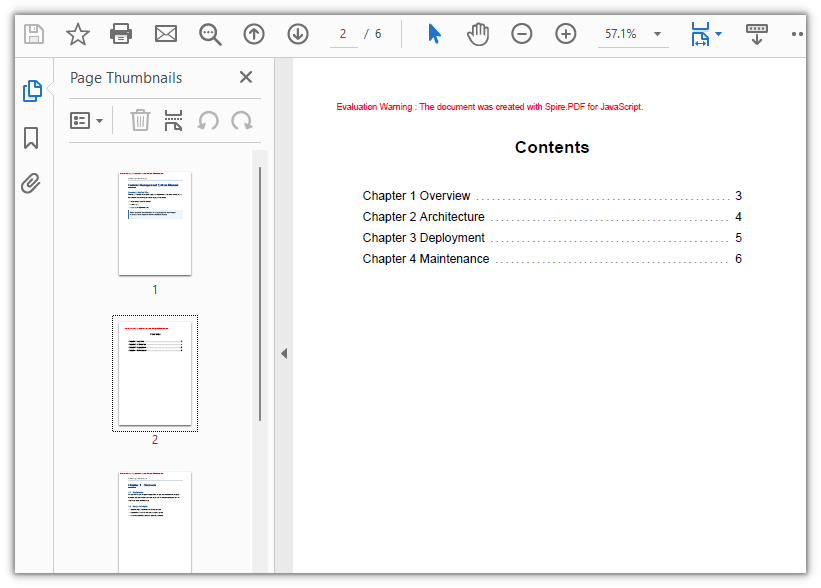Click the Contents heading text

click(x=552, y=147)
